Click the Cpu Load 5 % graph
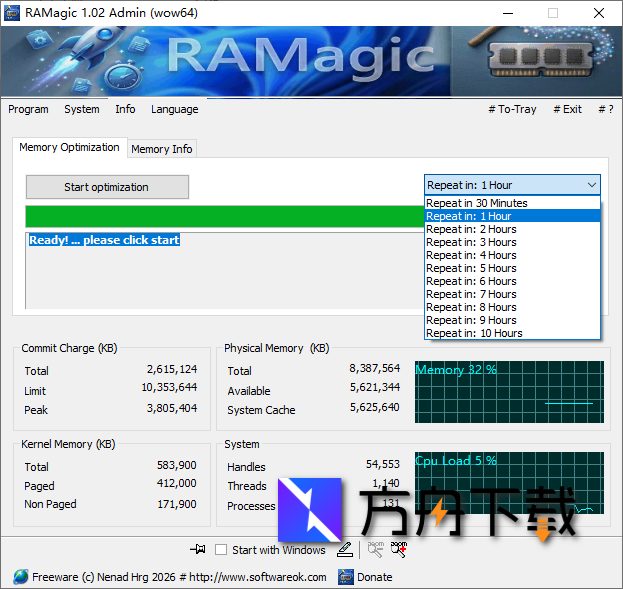This screenshot has width=623, height=589. click(509, 483)
